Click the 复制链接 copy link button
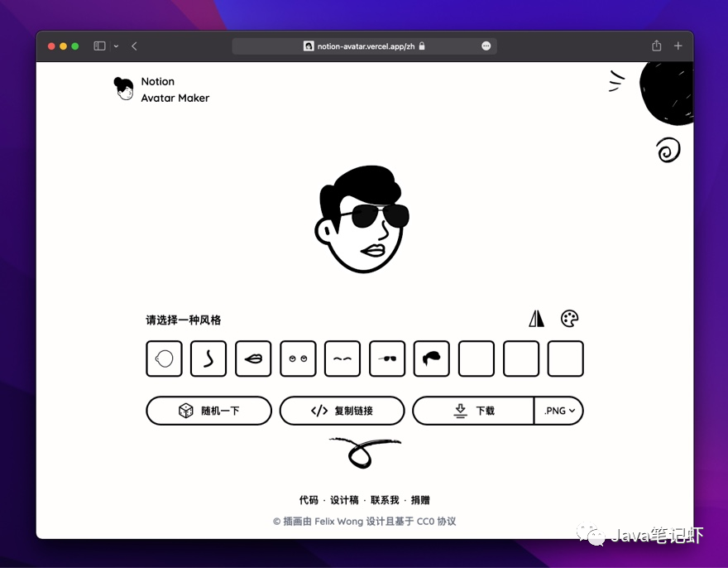This screenshot has width=728, height=568. coord(342,411)
